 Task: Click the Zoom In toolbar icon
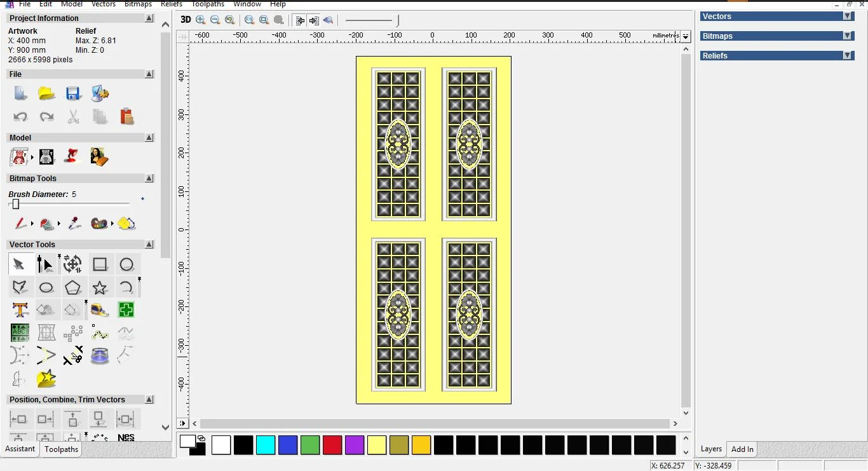point(200,20)
